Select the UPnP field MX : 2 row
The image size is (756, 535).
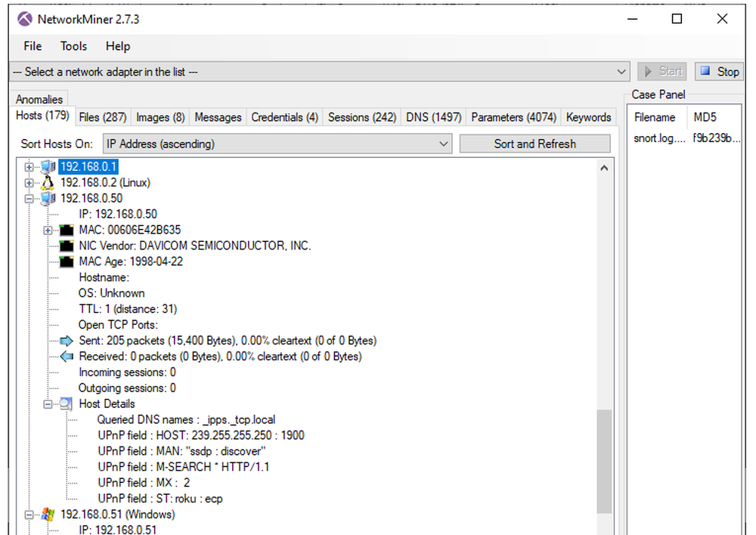click(144, 483)
